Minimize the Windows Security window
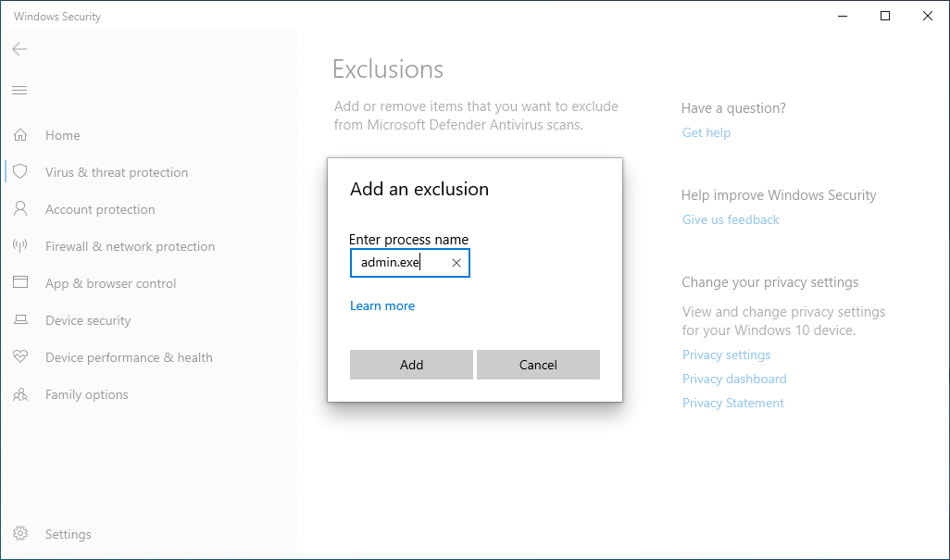Image resolution: width=950 pixels, height=560 pixels. pos(843,16)
